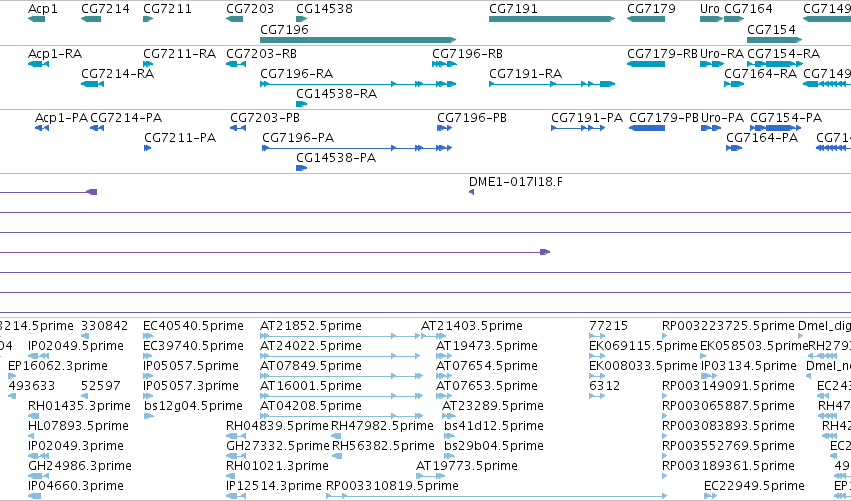
Task: Open the AT21852.5prime EST label
Action: click(310, 326)
